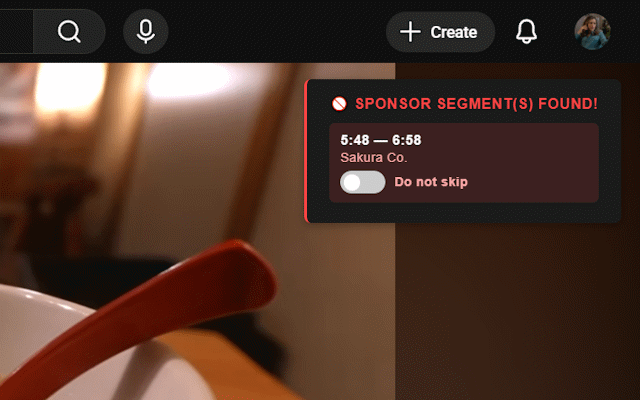The width and height of the screenshot is (640, 400).
Task: Start voice search with the microphone icon
Action: pyautogui.click(x=146, y=31)
